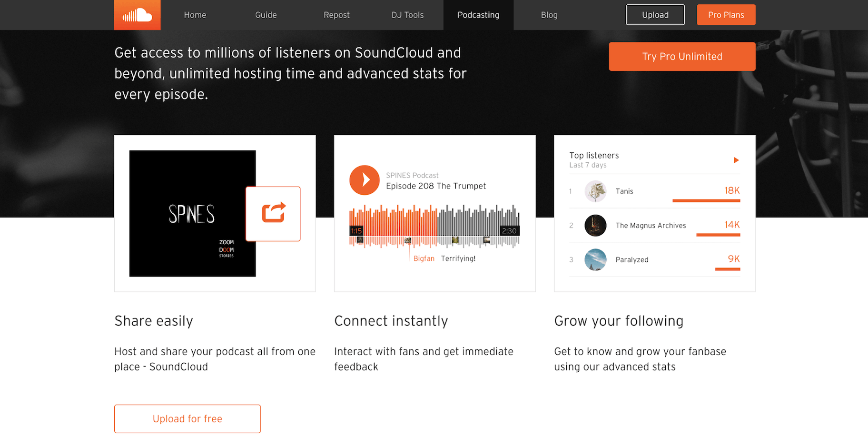This screenshot has height=447, width=868.
Task: Switch to the Home tab
Action: pyautogui.click(x=195, y=15)
